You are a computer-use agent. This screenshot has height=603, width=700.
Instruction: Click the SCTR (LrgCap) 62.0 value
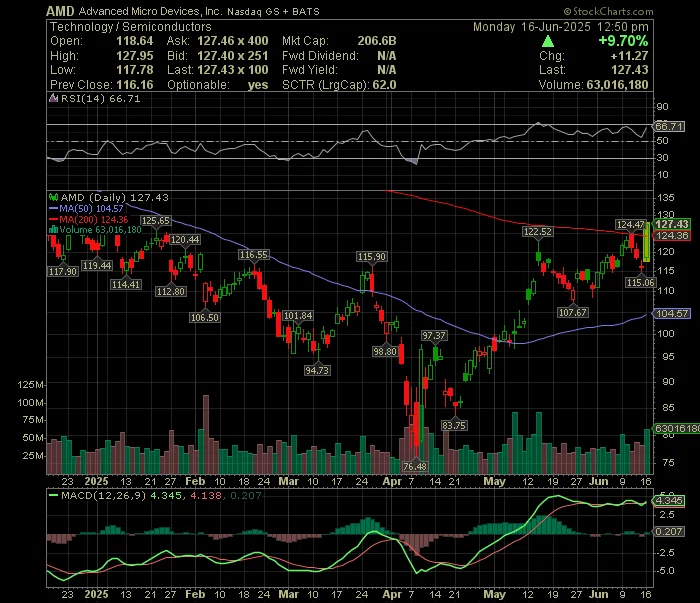(384, 85)
